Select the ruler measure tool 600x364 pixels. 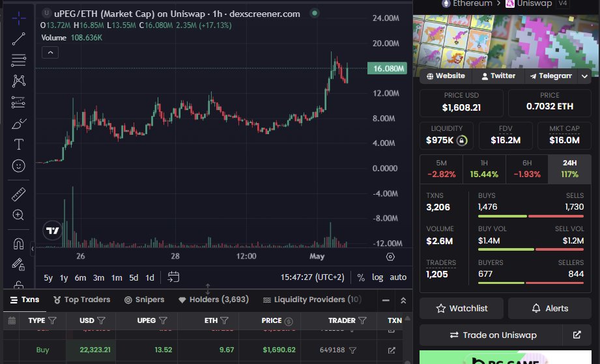click(x=18, y=194)
